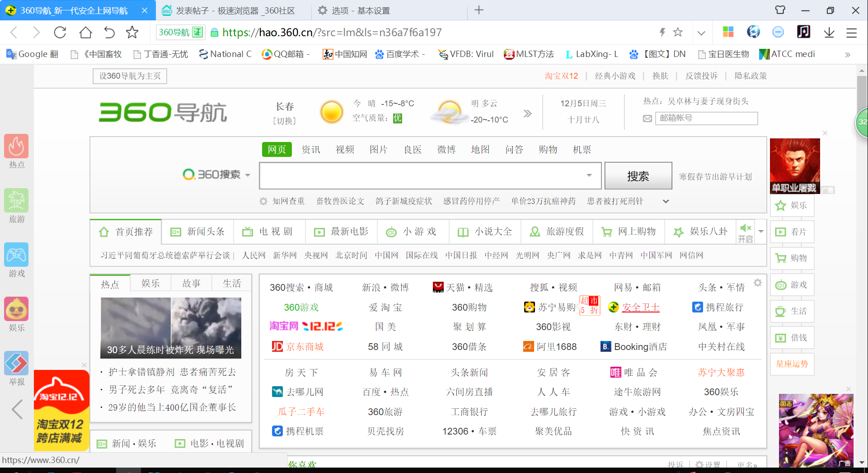Open the 单职业屠戮 game ad thumbnail

[x=795, y=166]
